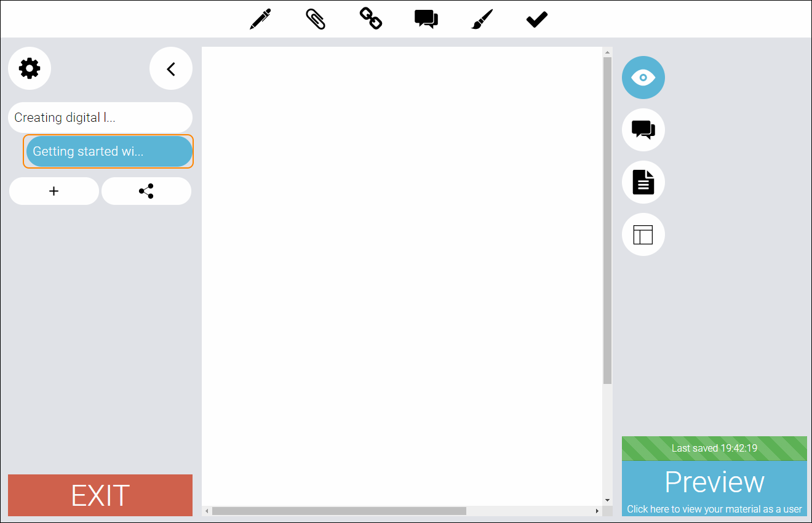This screenshot has width=812, height=523.
Task: Click the EXIT button
Action: pos(100,495)
